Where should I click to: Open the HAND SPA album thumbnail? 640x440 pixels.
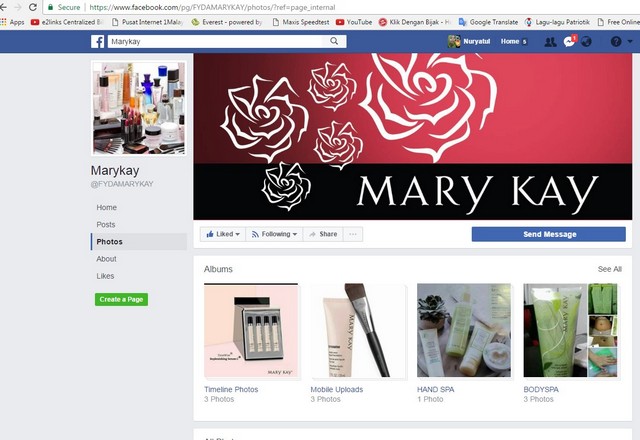(x=463, y=329)
